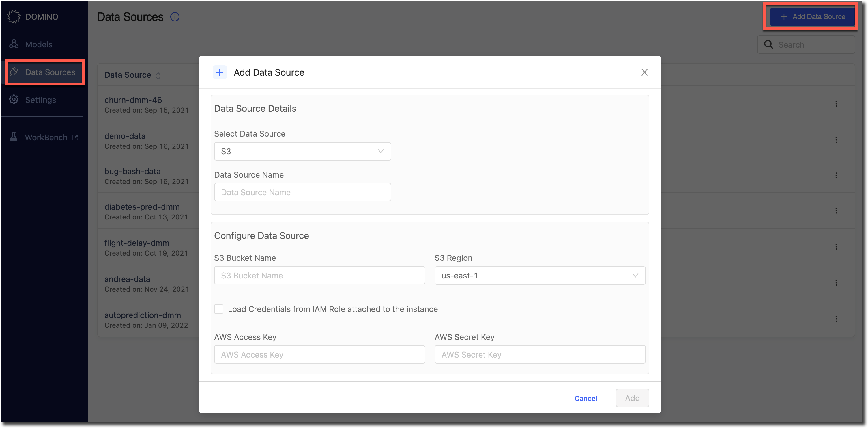Expand the S3 Region dropdown
Viewport: 868px width, 428px height.
[540, 276]
